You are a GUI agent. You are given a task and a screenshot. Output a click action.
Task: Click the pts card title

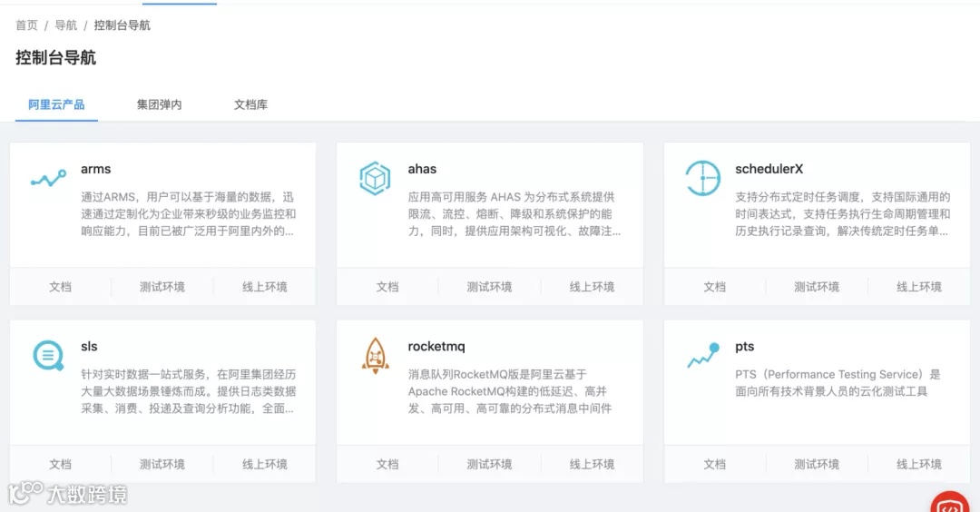(x=744, y=347)
